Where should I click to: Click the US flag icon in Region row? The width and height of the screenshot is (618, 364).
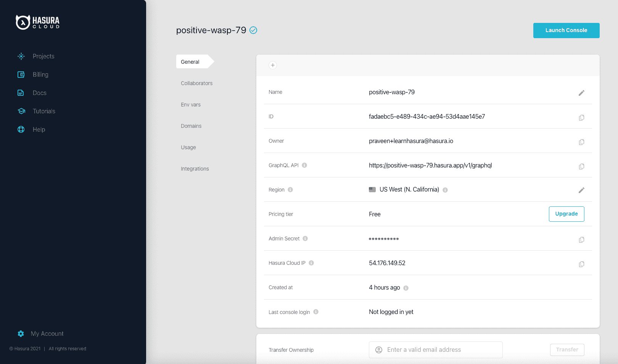click(x=372, y=190)
